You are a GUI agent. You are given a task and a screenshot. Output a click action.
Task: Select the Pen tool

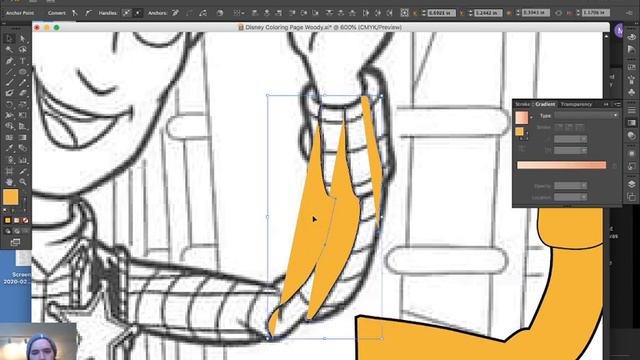tap(9, 61)
